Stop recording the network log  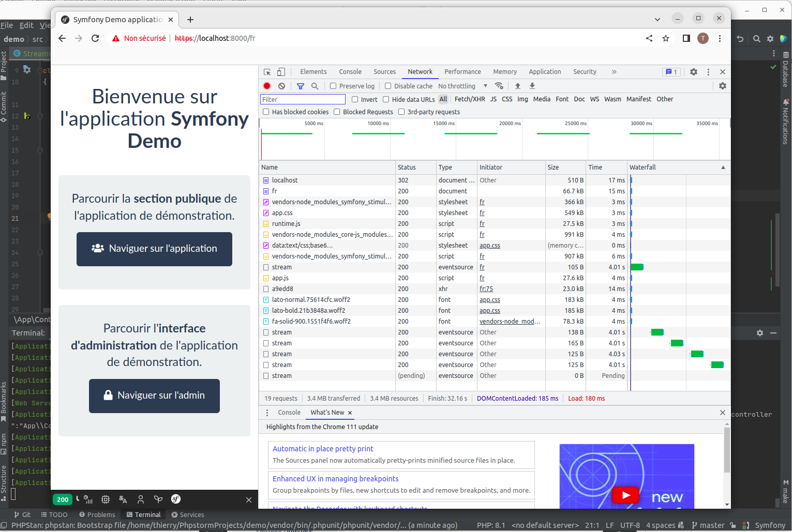point(266,86)
